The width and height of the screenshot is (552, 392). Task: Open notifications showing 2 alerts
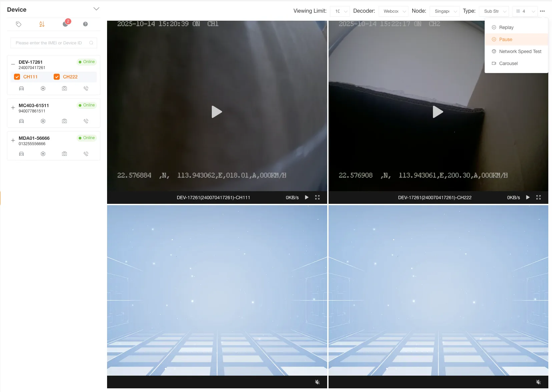[65, 24]
